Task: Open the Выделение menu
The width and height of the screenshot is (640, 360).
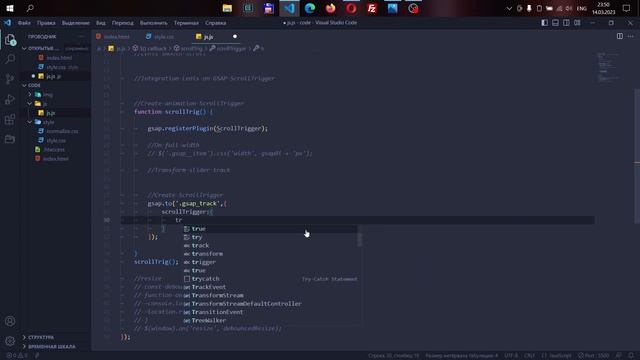Action: (x=76, y=23)
